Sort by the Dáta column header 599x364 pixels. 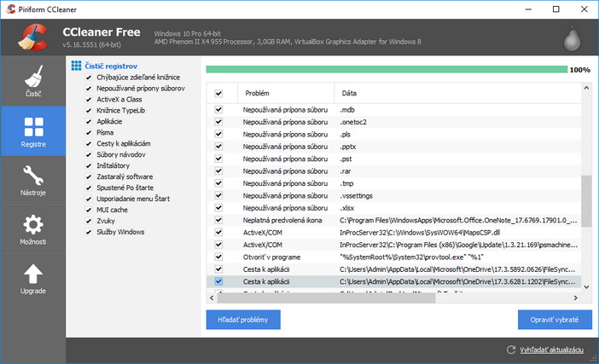[349, 92]
